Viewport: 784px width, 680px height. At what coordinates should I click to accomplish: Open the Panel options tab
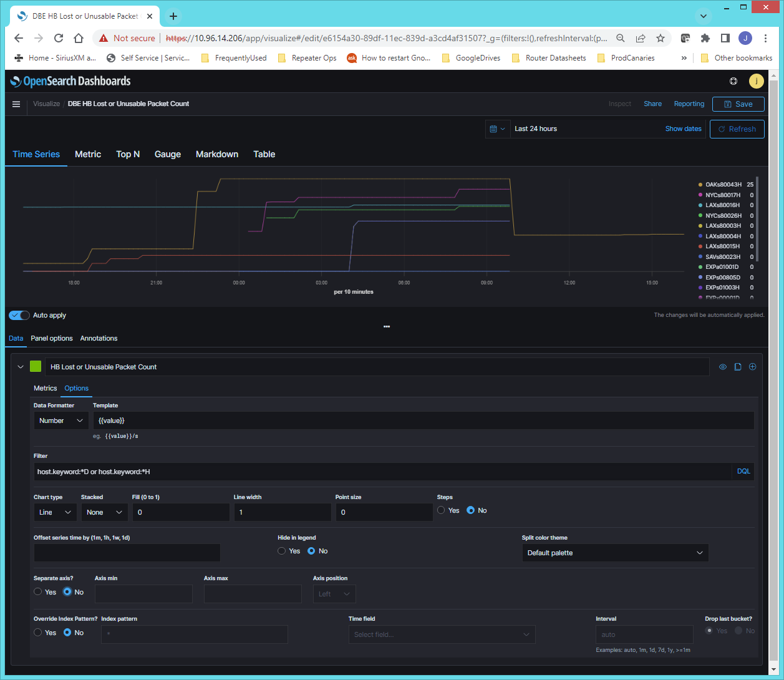pos(52,338)
